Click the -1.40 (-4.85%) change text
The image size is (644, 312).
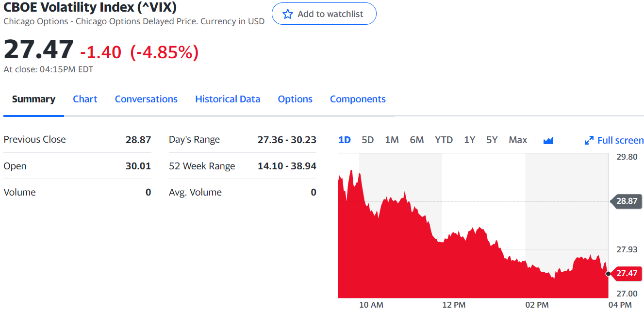pos(139,52)
